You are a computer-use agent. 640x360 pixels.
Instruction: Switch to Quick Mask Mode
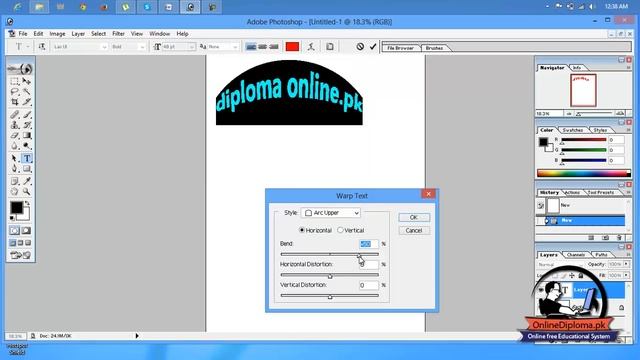click(27, 231)
